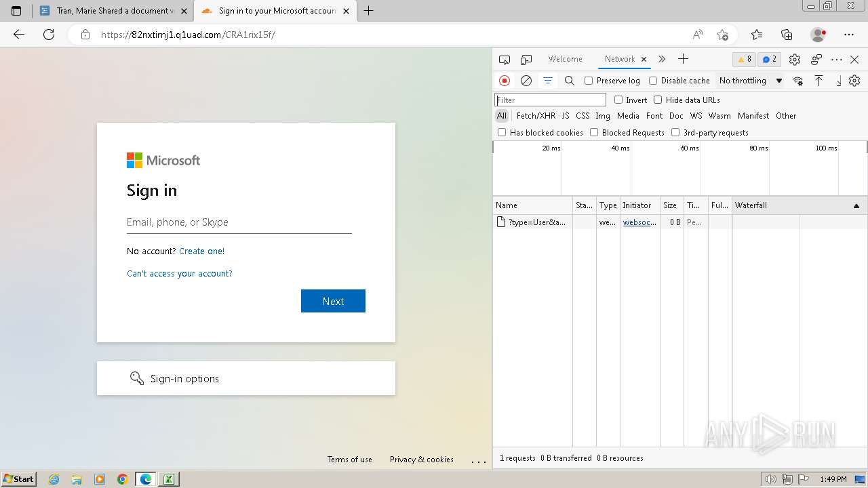
Task: Open Sign-in options
Action: coord(246,378)
